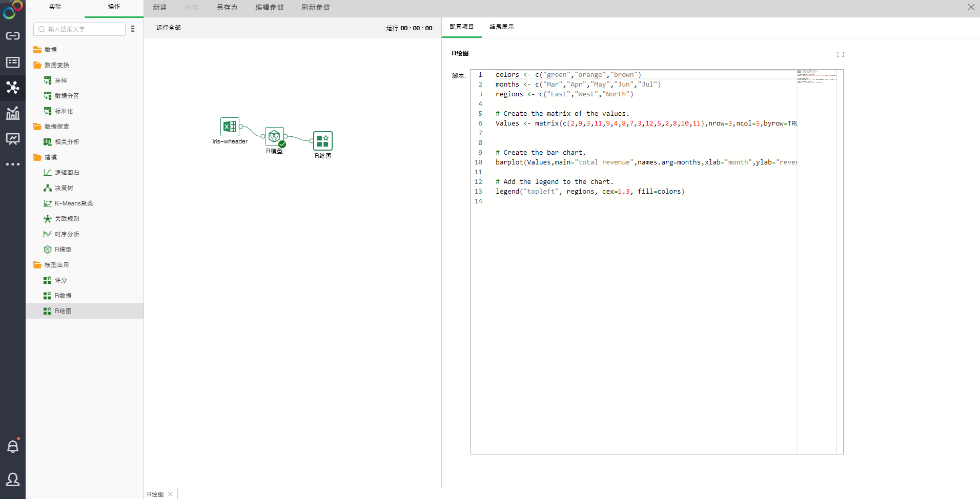Click 另存为 in the top toolbar
The image size is (980, 499).
[227, 7]
